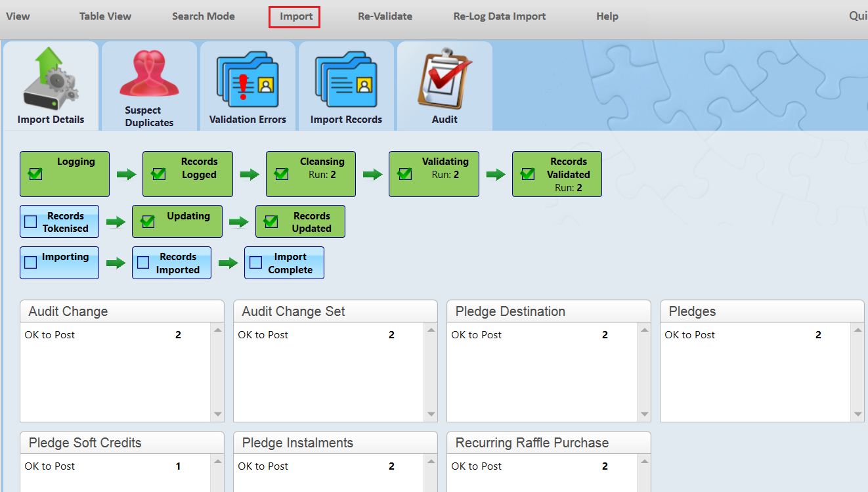
Task: Click the Audit Change Set panel header
Action: click(x=336, y=311)
